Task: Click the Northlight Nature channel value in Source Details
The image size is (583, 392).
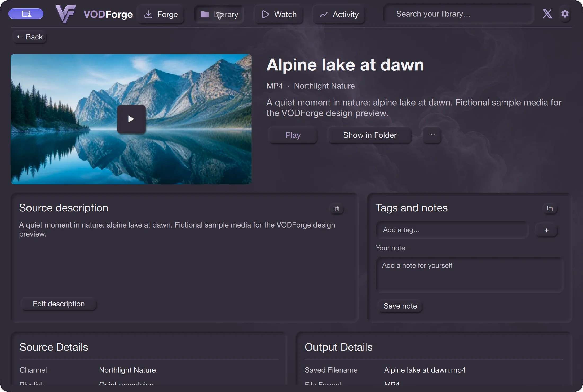Action: pyautogui.click(x=127, y=370)
